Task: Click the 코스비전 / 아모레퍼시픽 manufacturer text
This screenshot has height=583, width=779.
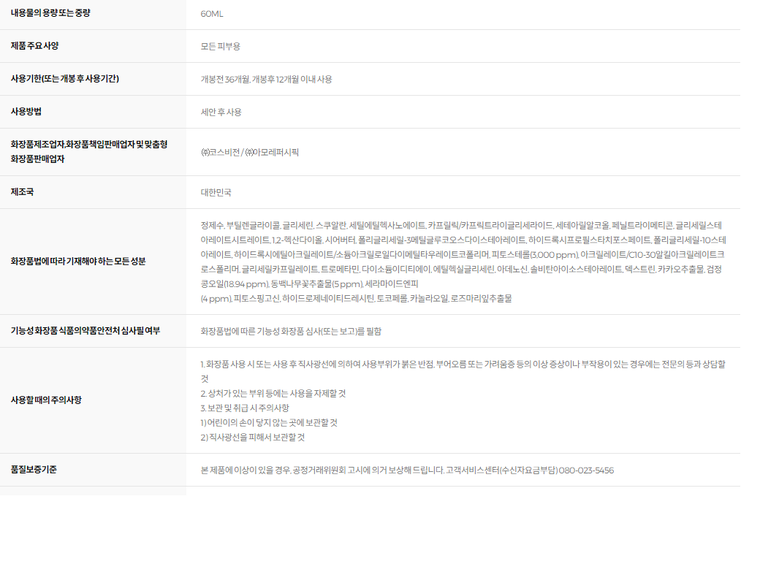Action: point(249,152)
